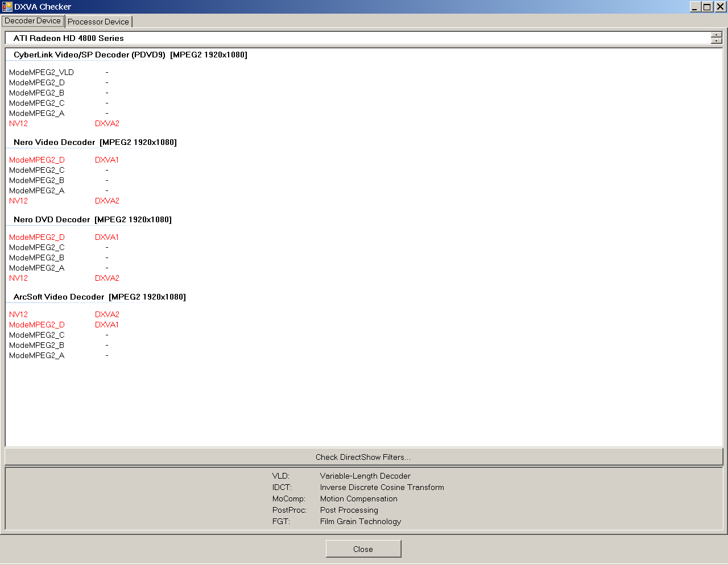728x565 pixels.
Task: Select ModeMPEG2_A under Nero DVD Decoder
Action: tap(37, 268)
